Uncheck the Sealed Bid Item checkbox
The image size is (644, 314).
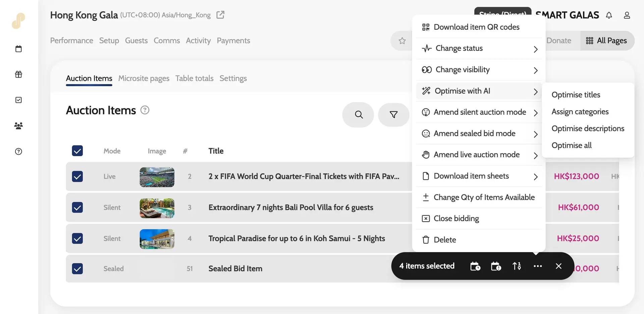(77, 268)
